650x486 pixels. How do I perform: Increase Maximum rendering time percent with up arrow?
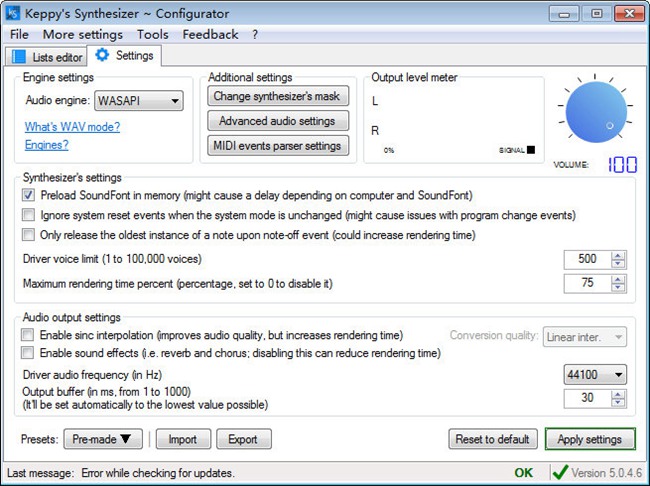pos(618,279)
